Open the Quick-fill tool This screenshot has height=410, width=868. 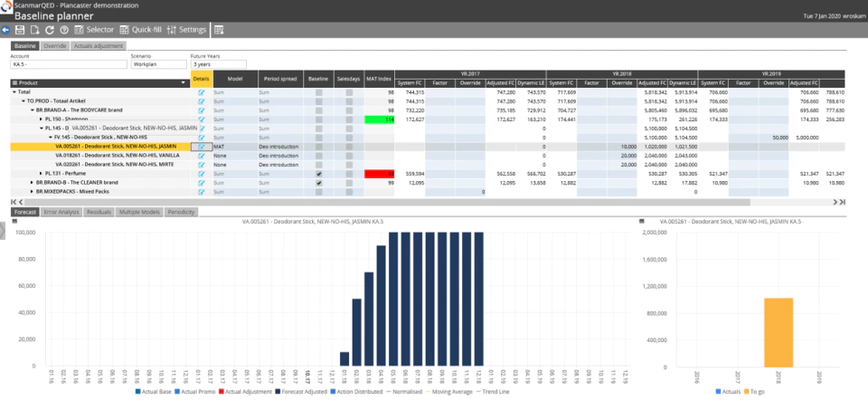[141, 30]
